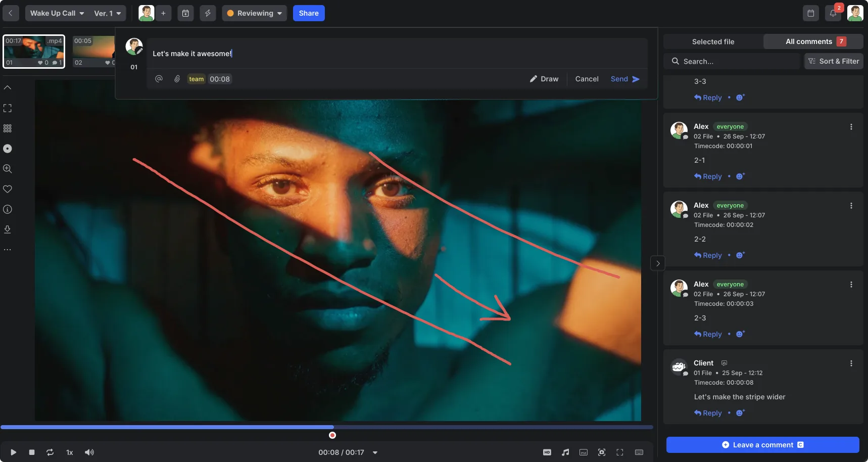Open the Client comment options menu
The width and height of the screenshot is (868, 462).
point(851,363)
